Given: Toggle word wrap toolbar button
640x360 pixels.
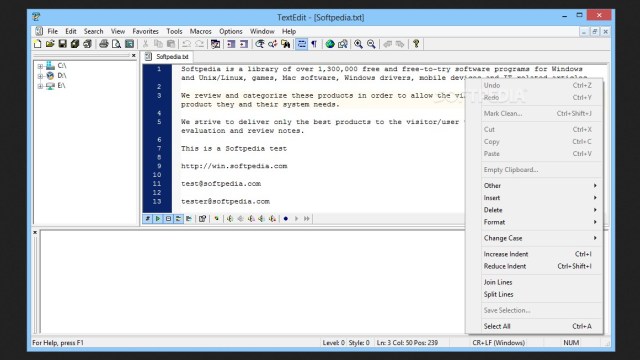Looking at the screenshot, I should click(x=302, y=44).
